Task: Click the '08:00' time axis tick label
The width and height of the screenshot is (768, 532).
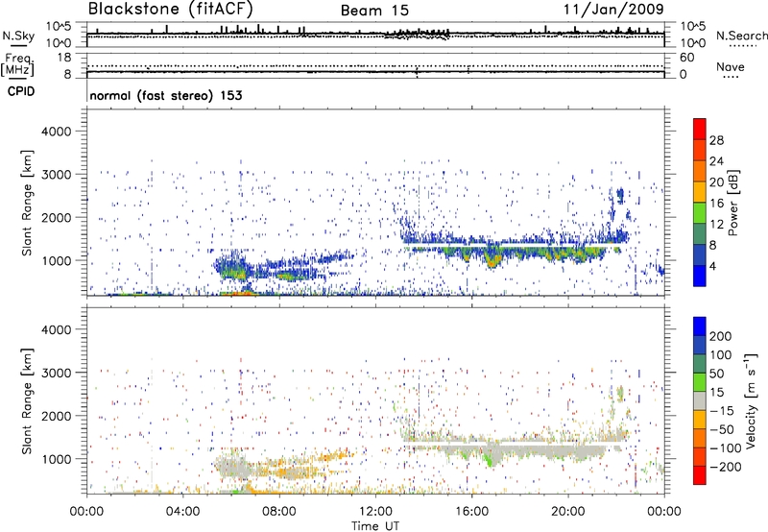Action: [278, 512]
